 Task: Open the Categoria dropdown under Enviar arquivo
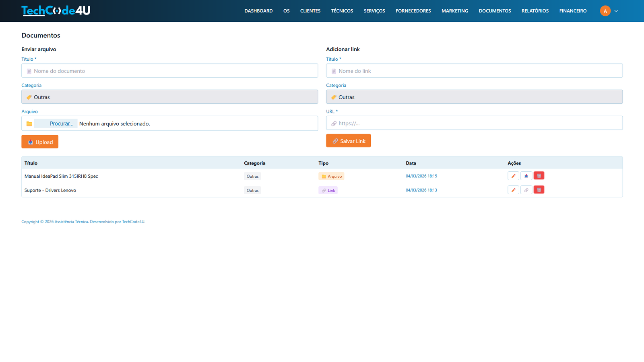pyautogui.click(x=169, y=97)
